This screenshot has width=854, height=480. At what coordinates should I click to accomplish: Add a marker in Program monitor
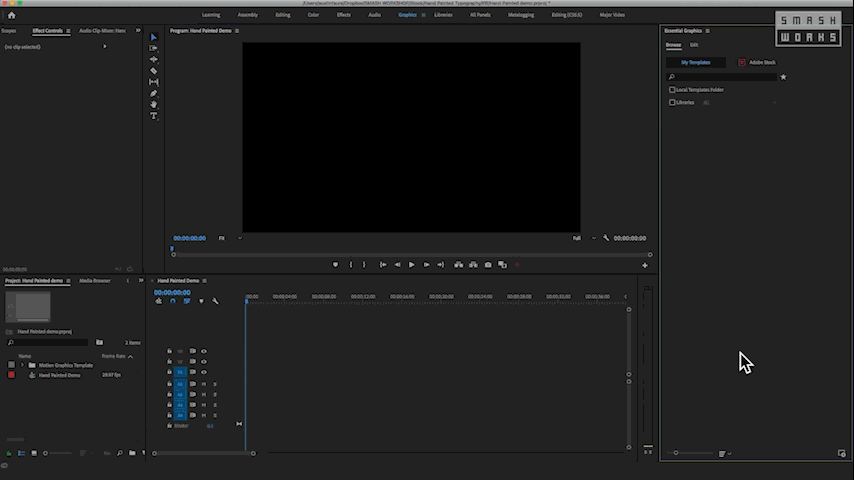point(336,265)
